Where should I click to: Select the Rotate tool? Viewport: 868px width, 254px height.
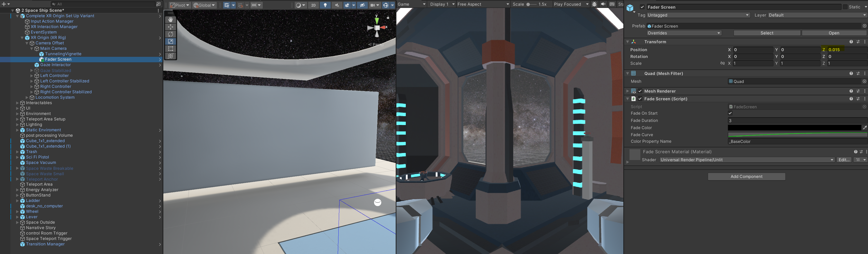pos(171,34)
